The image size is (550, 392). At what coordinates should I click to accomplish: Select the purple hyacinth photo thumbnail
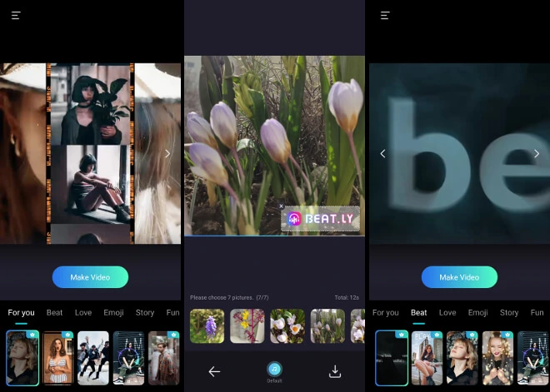tap(207, 326)
